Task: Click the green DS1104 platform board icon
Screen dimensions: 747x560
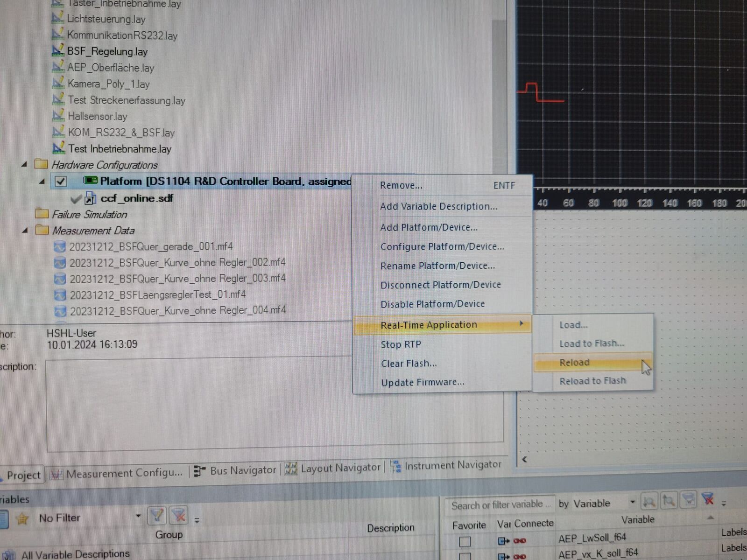Action: pyautogui.click(x=91, y=181)
